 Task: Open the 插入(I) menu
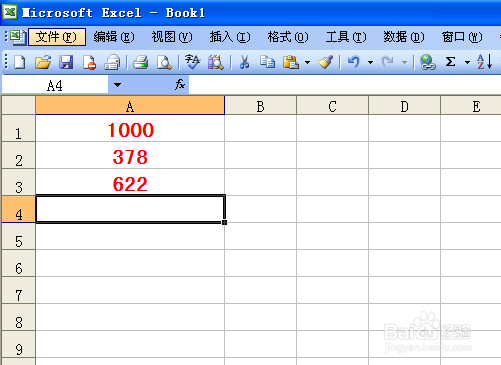(x=230, y=37)
